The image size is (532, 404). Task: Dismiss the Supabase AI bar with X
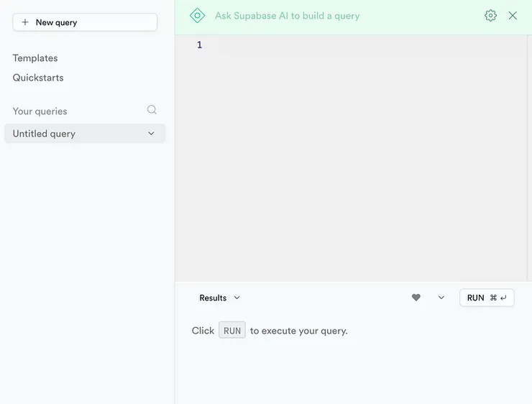click(x=513, y=15)
